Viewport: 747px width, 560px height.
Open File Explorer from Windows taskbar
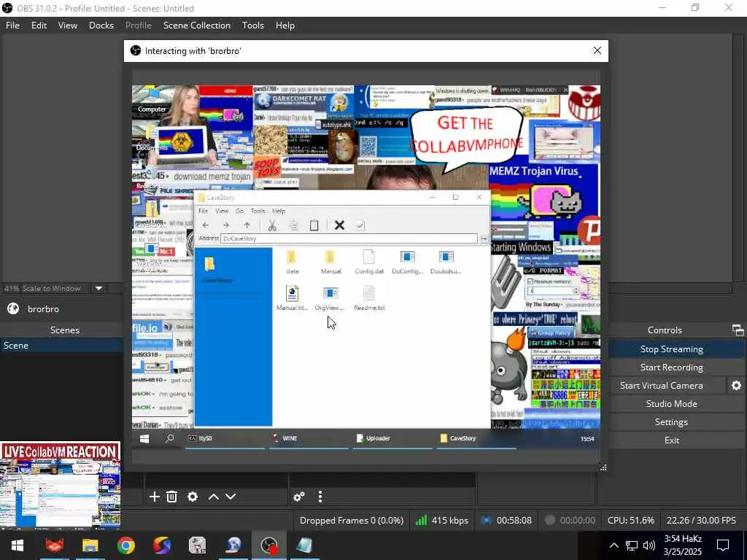pyautogui.click(x=90, y=545)
